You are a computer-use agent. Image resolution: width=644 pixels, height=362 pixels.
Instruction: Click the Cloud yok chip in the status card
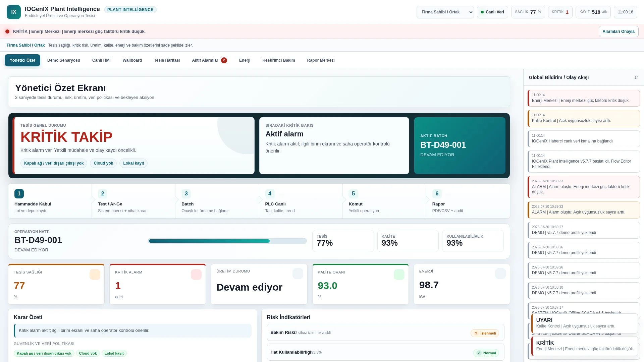103,163
